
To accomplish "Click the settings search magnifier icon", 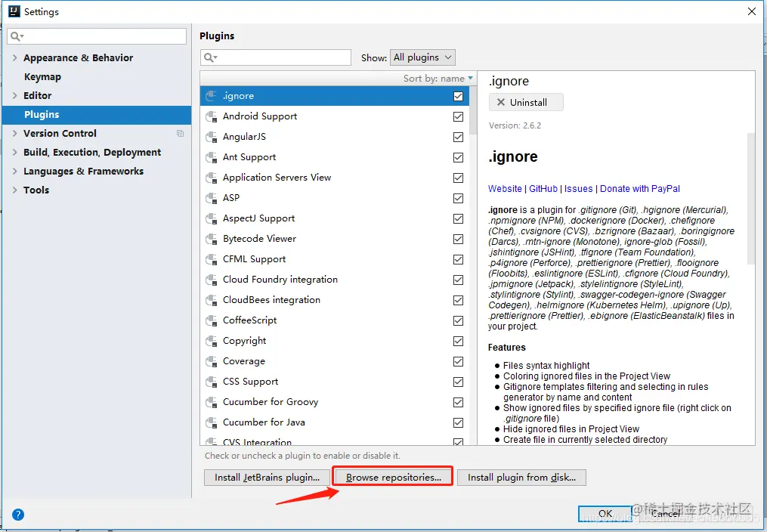I will click(x=17, y=36).
